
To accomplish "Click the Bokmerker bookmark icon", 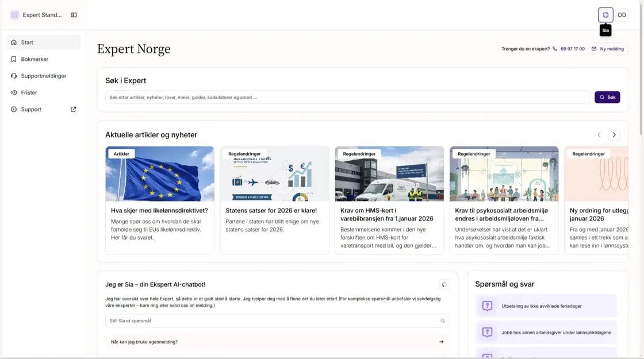I will tap(14, 59).
